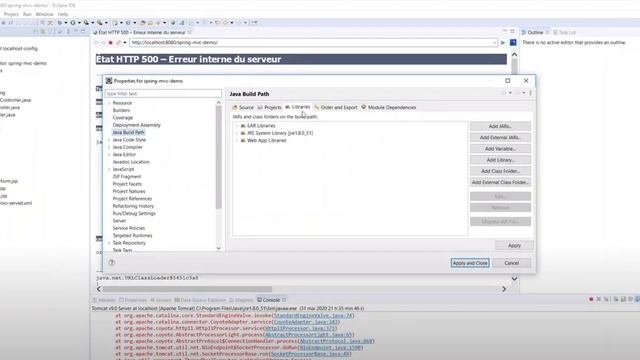Open the Run menu
This screenshot has height=360, width=640.
27,14
